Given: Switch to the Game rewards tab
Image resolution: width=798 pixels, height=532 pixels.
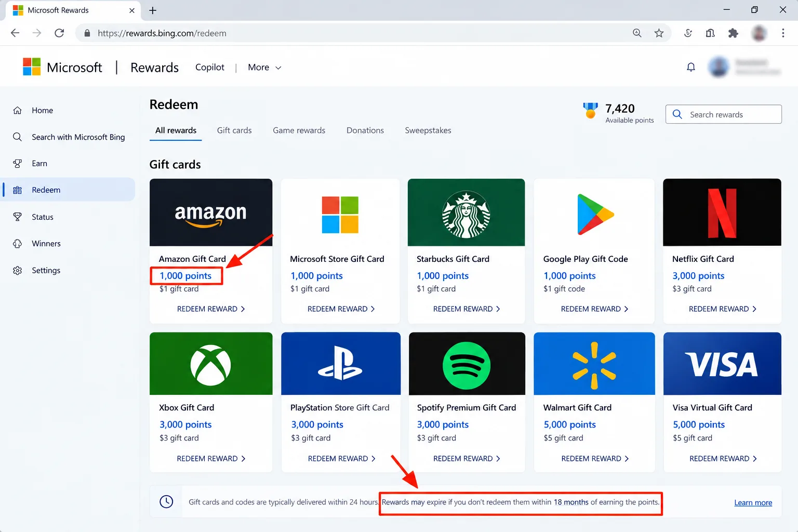Looking at the screenshot, I should pyautogui.click(x=299, y=130).
